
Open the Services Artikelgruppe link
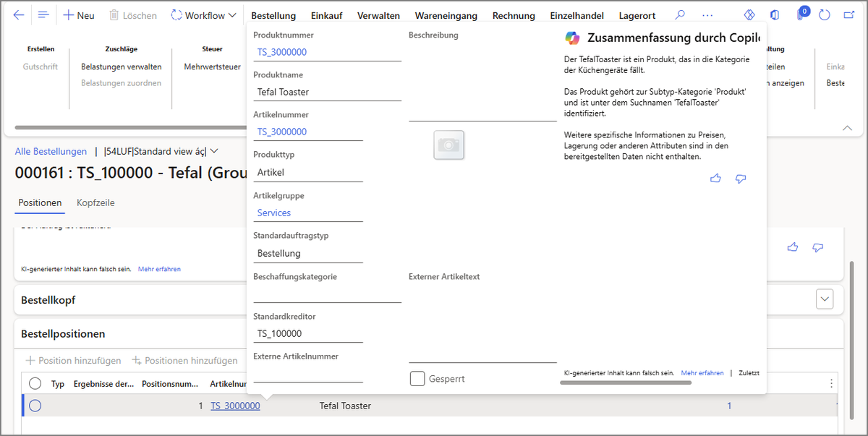[x=274, y=213]
